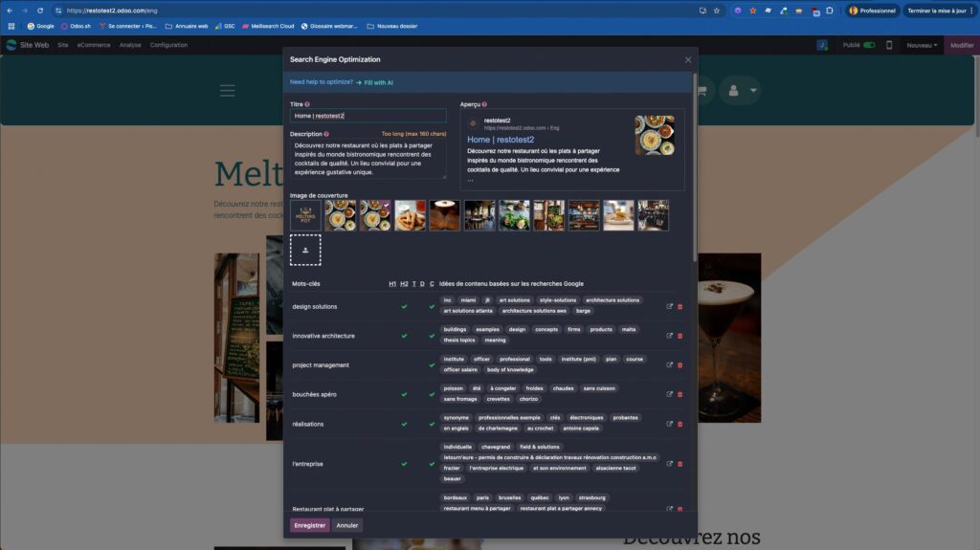Click the 'thesis topics' suggestion tag
This screenshot has height=550, width=980.
pyautogui.click(x=459, y=341)
